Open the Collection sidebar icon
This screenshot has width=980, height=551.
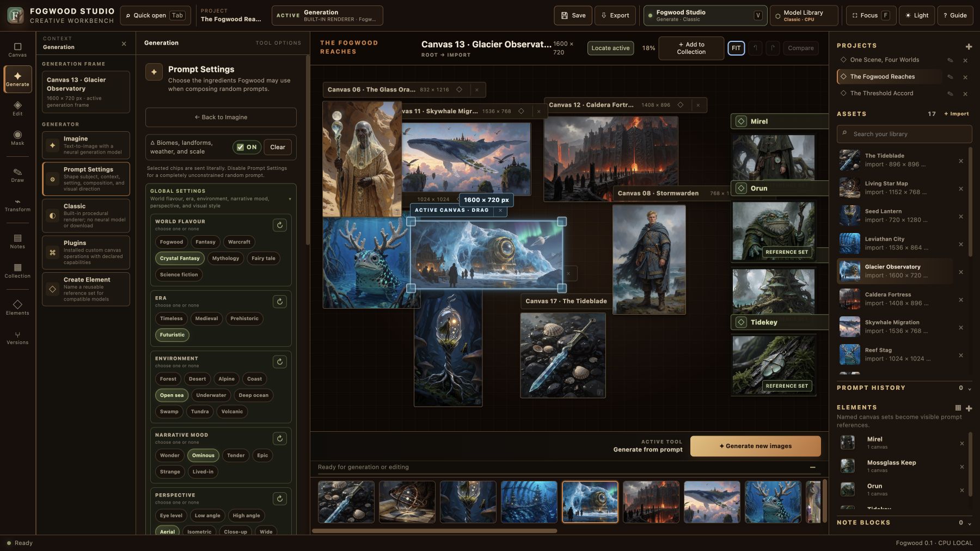point(17,271)
